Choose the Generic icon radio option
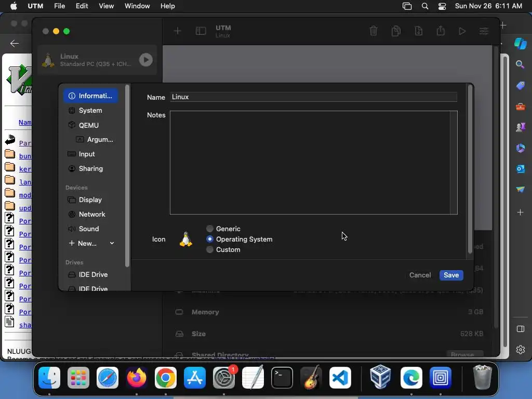532x399 pixels. 210,229
